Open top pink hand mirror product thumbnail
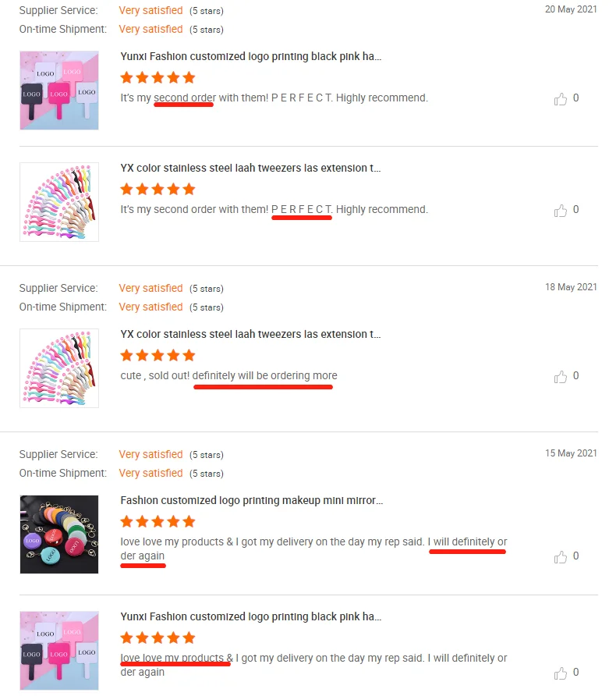 pos(59,90)
